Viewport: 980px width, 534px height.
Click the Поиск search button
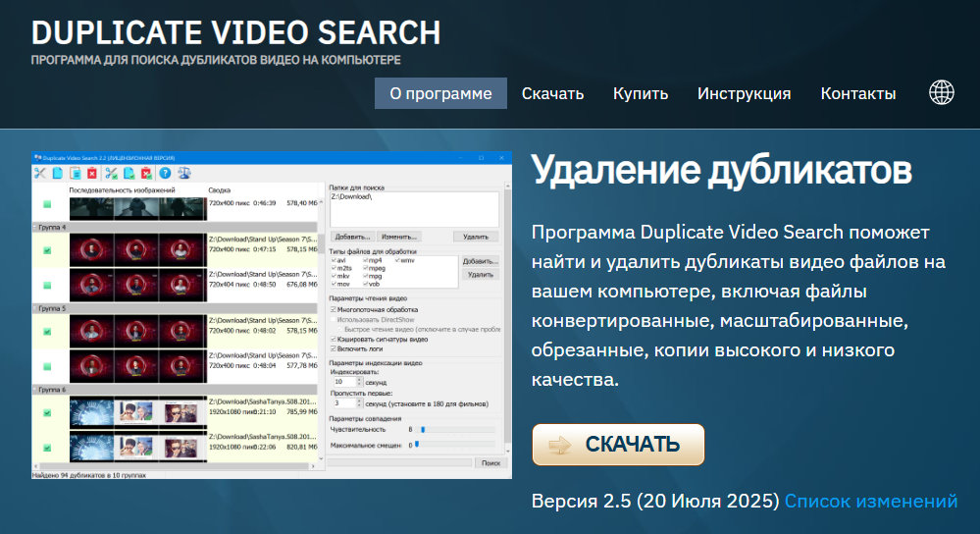pyautogui.click(x=491, y=462)
